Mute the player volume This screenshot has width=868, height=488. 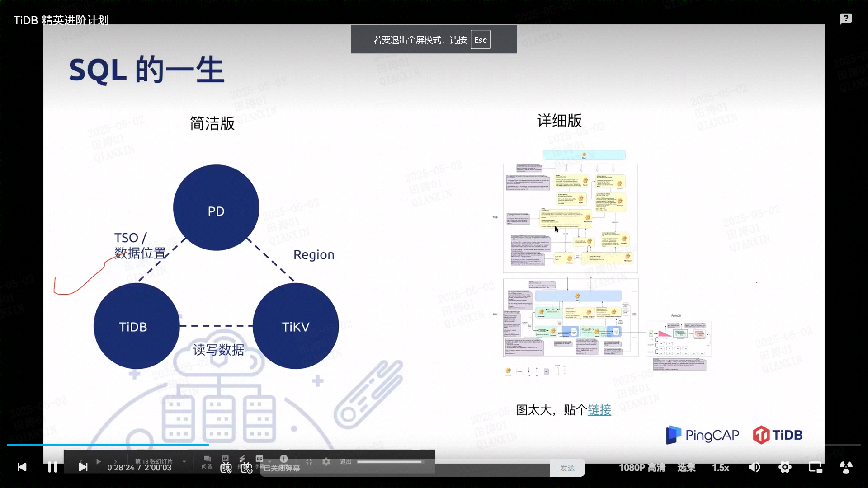[x=754, y=467]
